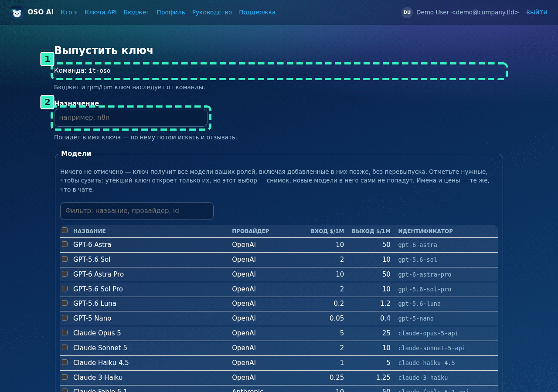This screenshot has height=392, width=558.
Task: Click the НАЗВАНИЕ column header
Action: 89,231
